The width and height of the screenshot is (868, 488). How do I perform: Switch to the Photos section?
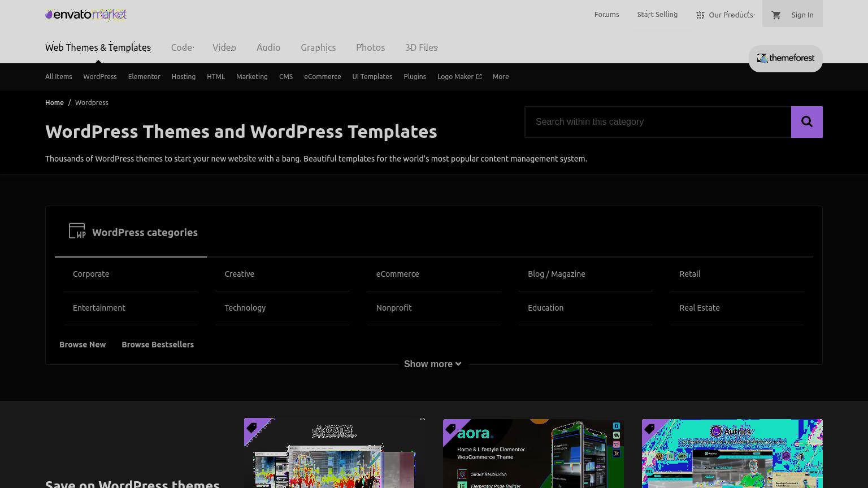[370, 47]
